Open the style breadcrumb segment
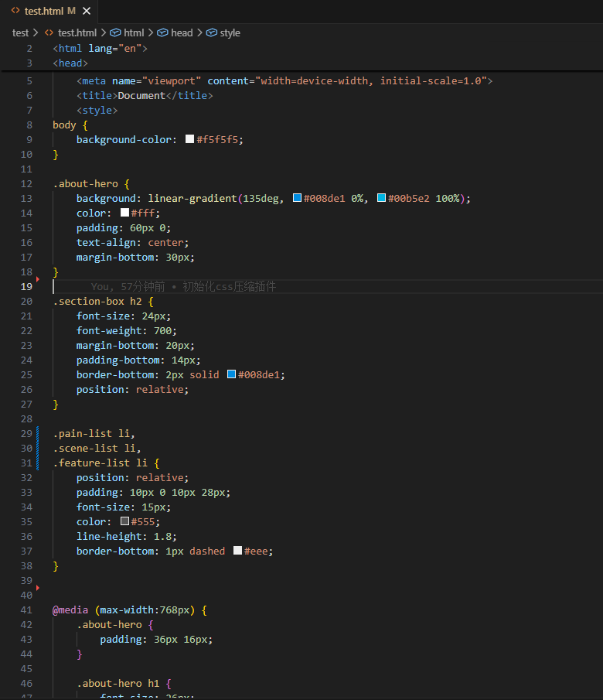 230,33
